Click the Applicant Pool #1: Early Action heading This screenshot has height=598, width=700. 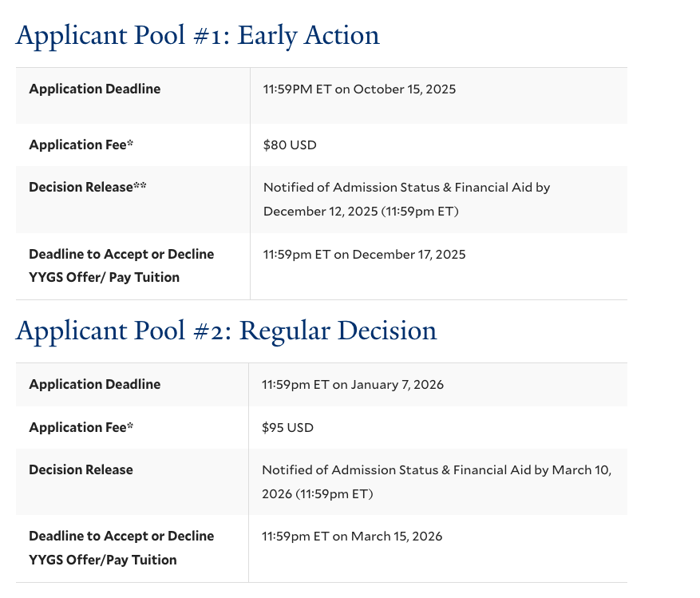coord(198,35)
